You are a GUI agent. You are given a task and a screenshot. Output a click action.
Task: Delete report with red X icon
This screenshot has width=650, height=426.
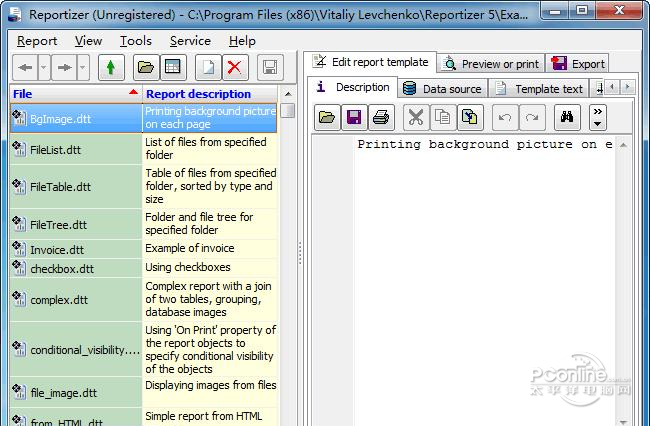click(x=234, y=68)
